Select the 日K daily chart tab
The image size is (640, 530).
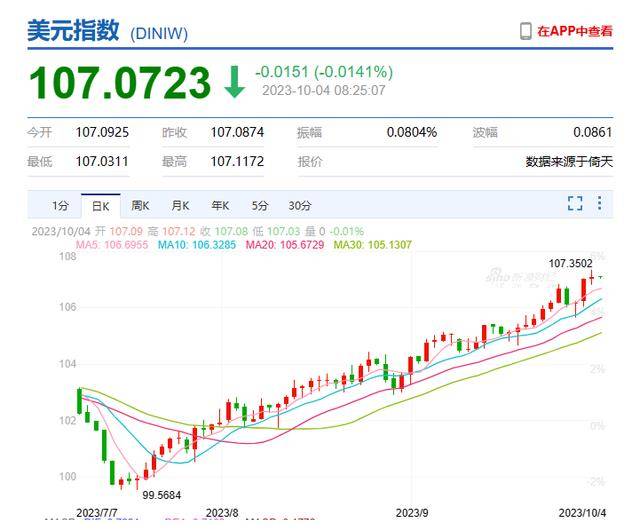pos(100,206)
